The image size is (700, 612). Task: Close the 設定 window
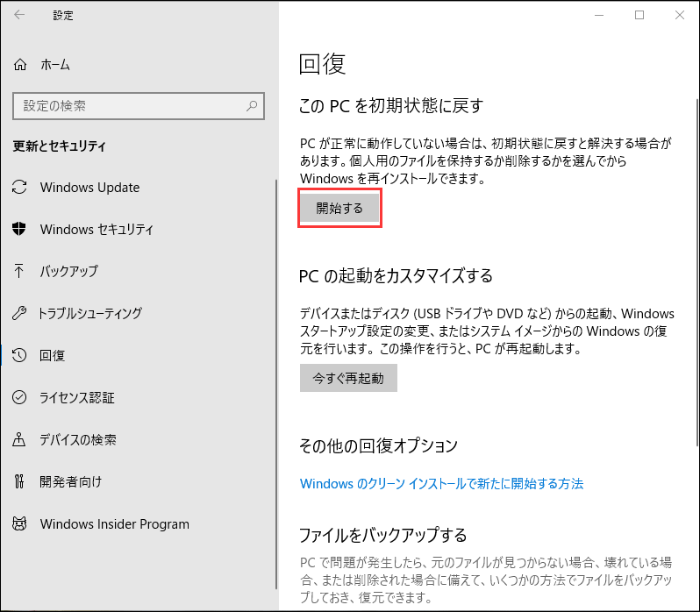tap(680, 15)
